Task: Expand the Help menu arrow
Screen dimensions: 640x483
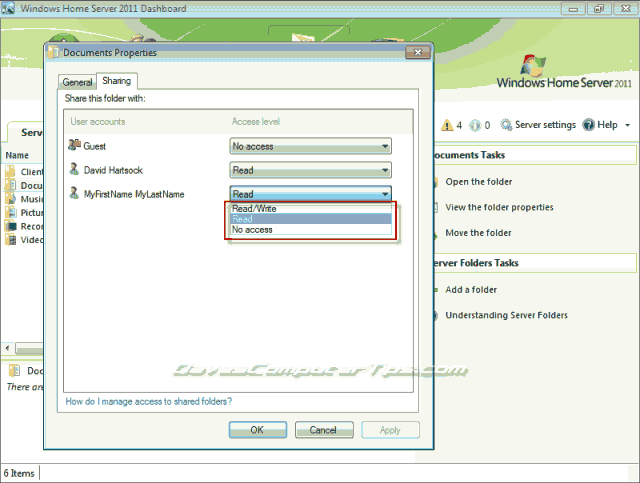Action: tap(628, 125)
